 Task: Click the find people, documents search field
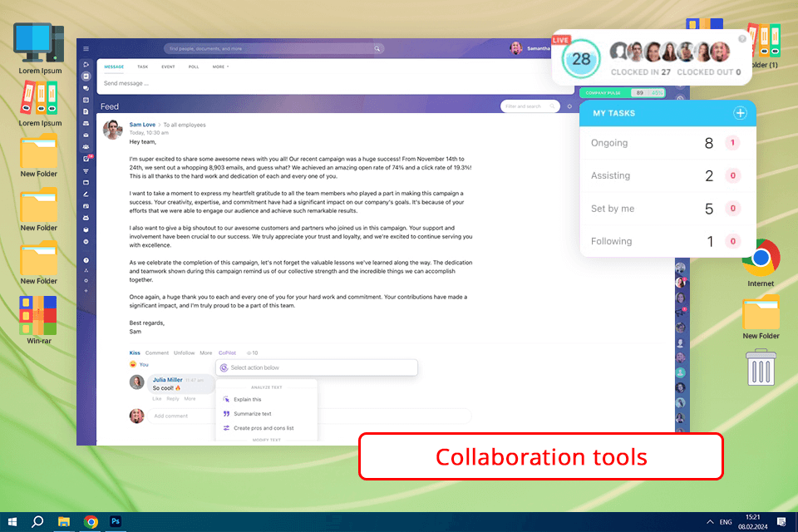pos(273,49)
